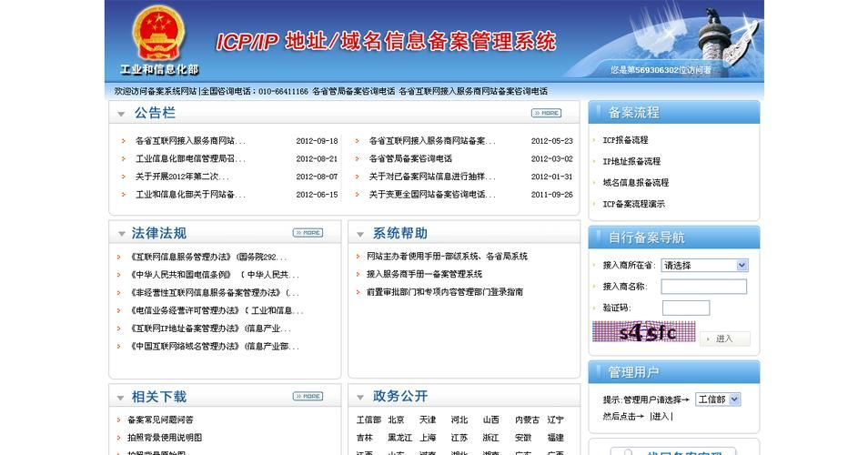868x455 pixels.
Task: Open 备案常见问题问答 download link
Action: [160, 420]
